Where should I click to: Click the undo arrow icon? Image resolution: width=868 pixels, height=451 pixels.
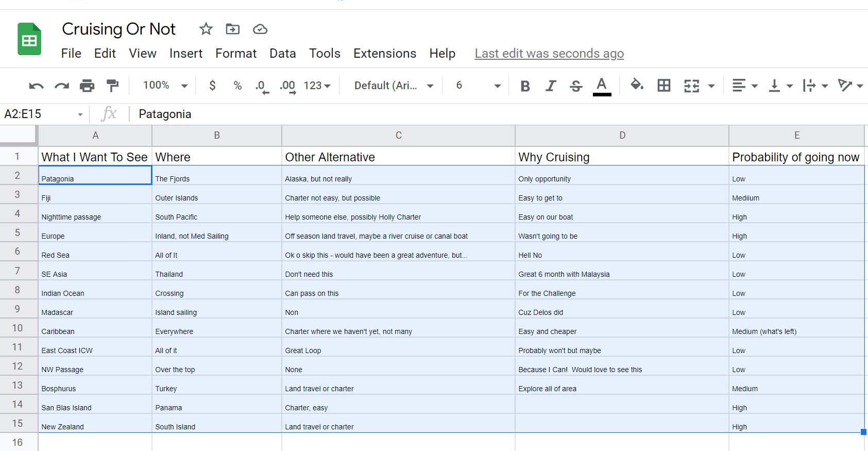click(x=36, y=86)
